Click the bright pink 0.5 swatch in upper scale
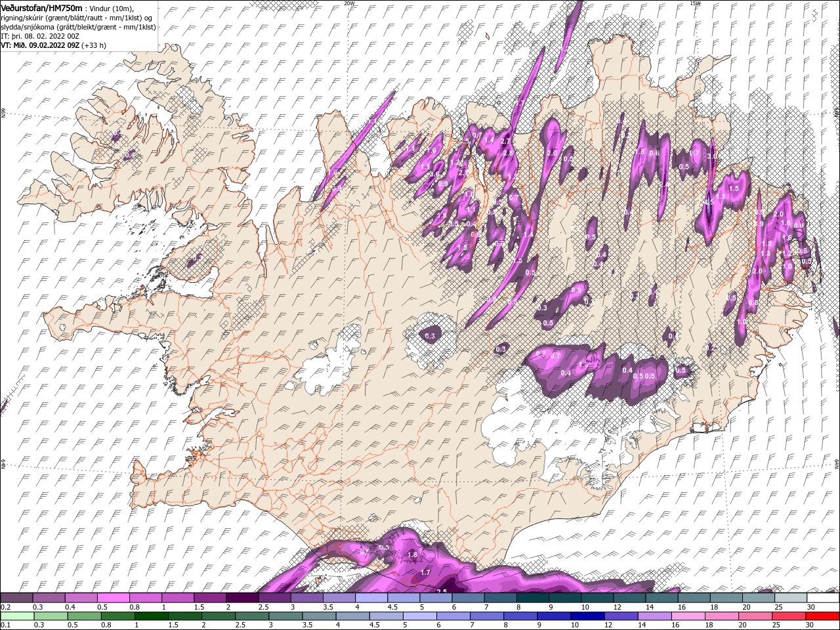The image size is (840, 630). click(114, 598)
